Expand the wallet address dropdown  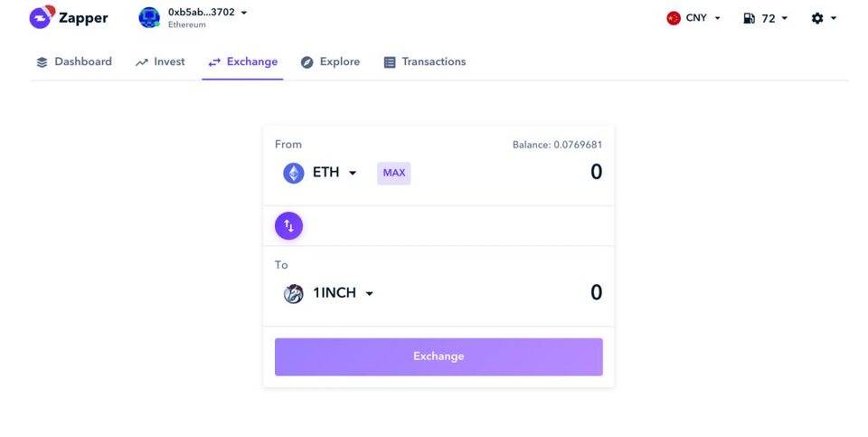pyautogui.click(x=244, y=13)
